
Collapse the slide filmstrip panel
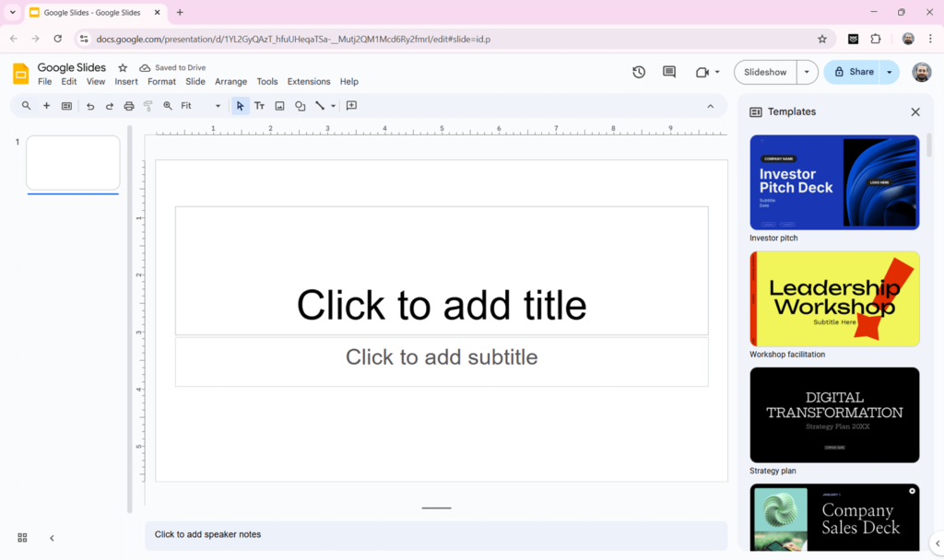[52, 537]
